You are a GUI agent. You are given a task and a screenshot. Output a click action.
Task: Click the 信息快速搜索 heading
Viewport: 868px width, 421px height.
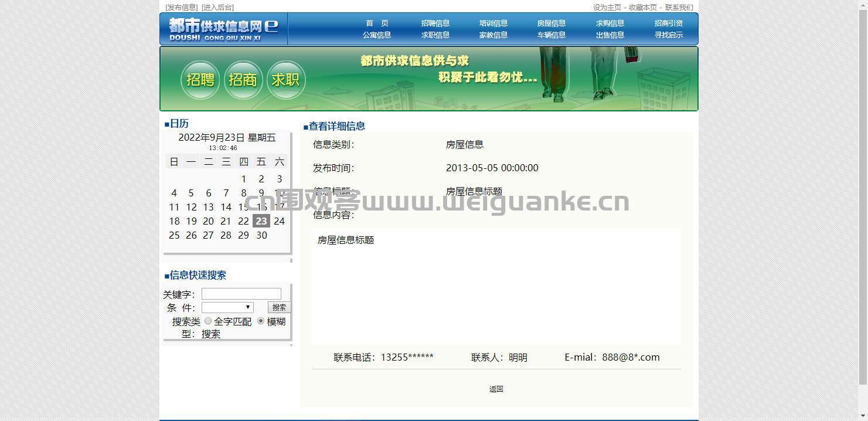(x=198, y=275)
